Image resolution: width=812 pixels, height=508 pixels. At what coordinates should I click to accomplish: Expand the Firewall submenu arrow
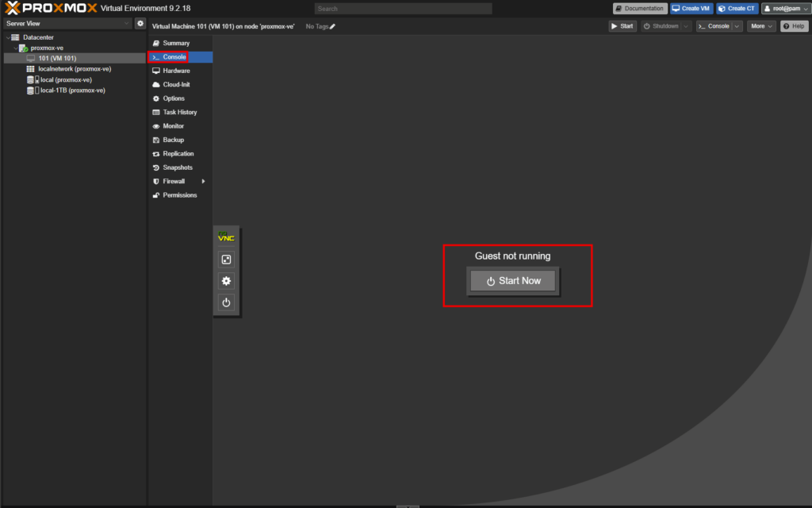[204, 182]
